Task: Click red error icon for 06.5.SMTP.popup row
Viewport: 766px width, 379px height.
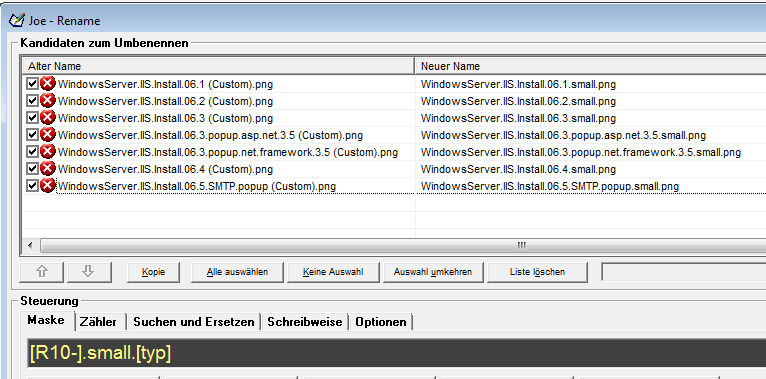Action: click(47, 186)
